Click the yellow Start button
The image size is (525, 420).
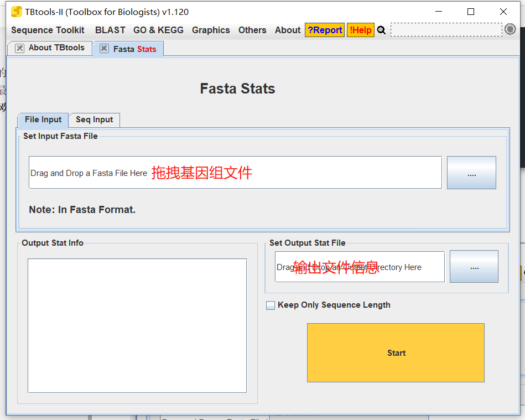[396, 352]
